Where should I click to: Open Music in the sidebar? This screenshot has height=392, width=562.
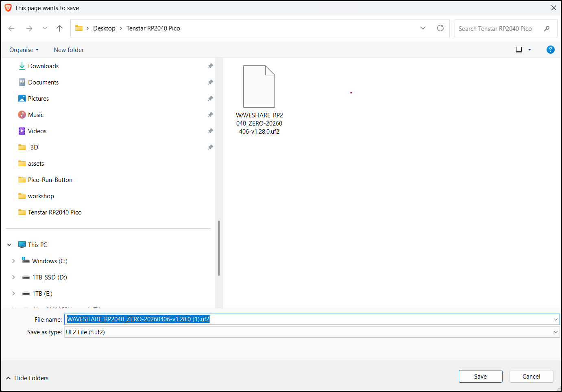point(36,115)
